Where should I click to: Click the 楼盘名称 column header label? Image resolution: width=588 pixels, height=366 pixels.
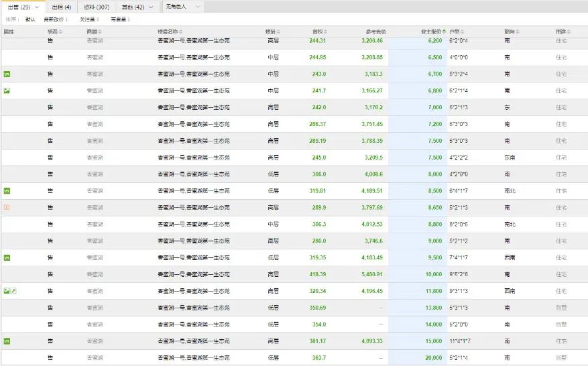pyautogui.click(x=168, y=32)
